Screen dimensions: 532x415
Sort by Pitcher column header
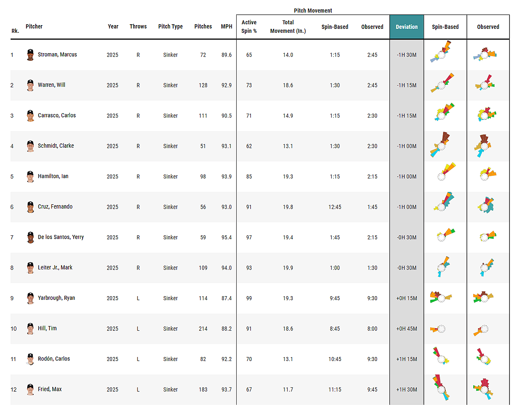(34, 26)
